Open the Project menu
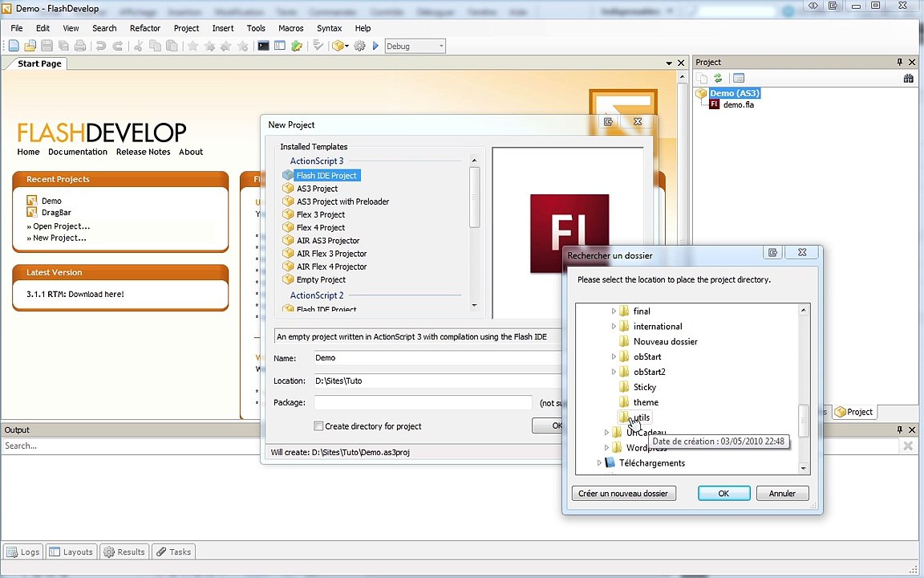Viewport: 924px width, 578px height. 186,28
